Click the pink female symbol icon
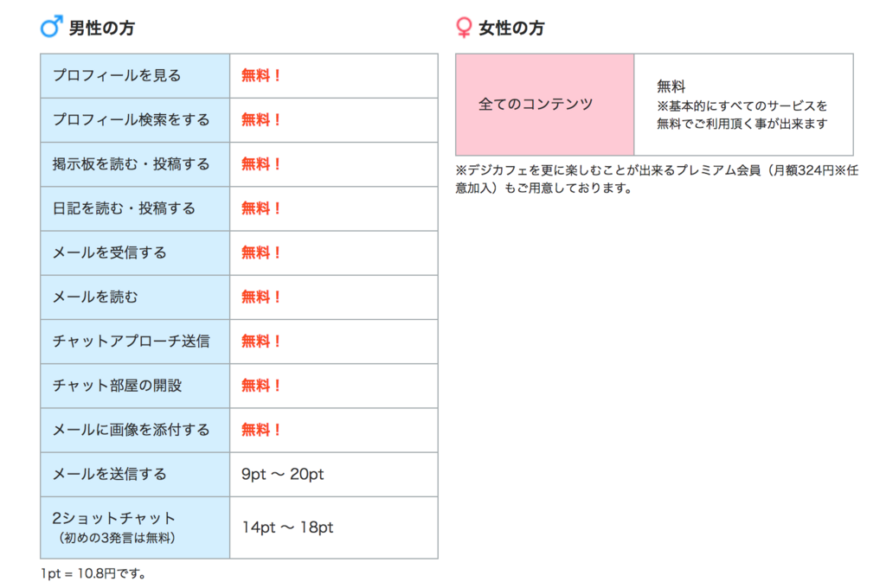The width and height of the screenshot is (886, 588). click(464, 27)
